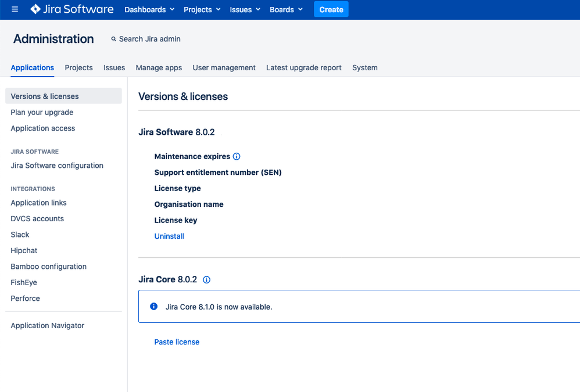Click the Support entitlement number (SEN) label
Screen dimensions: 580x392
218,172
